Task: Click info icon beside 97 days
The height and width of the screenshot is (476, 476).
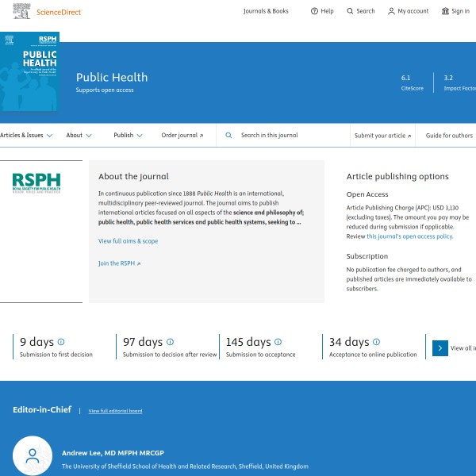Action: point(170,342)
